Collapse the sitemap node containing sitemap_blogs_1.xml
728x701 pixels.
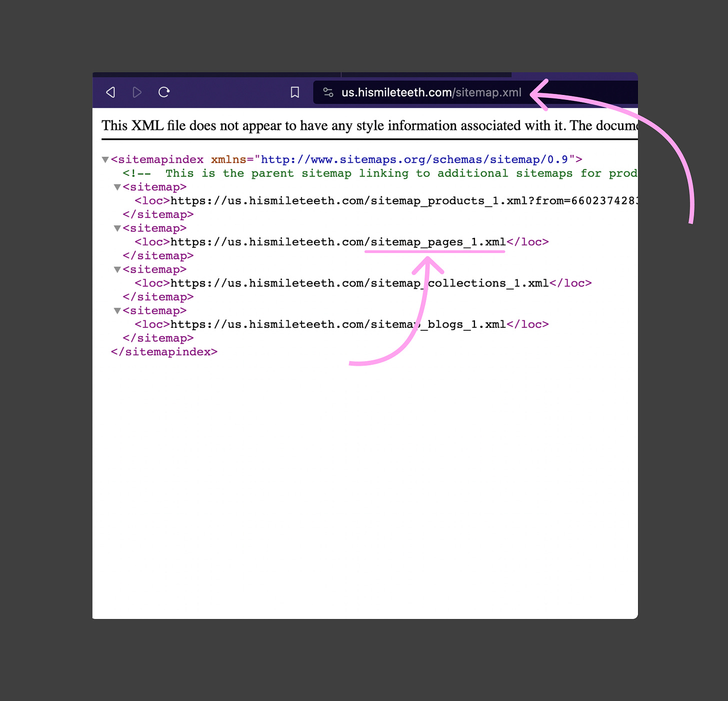click(x=117, y=311)
